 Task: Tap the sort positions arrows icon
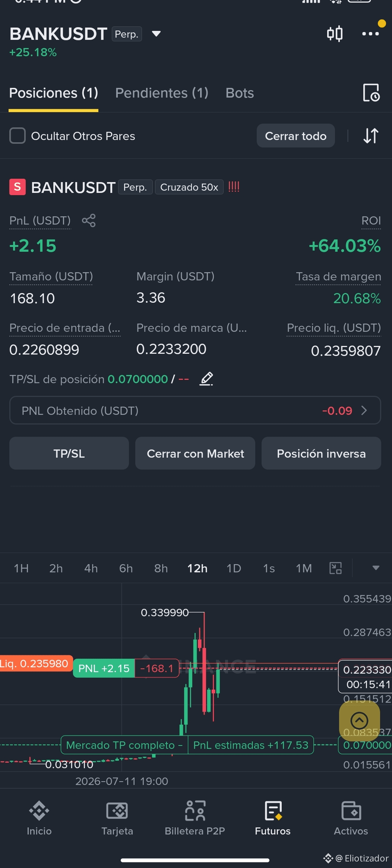371,136
